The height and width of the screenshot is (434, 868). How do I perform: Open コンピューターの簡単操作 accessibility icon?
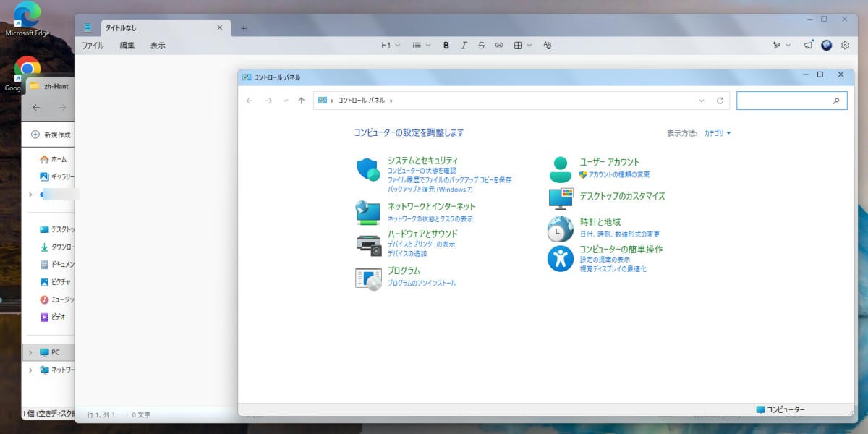pyautogui.click(x=560, y=258)
